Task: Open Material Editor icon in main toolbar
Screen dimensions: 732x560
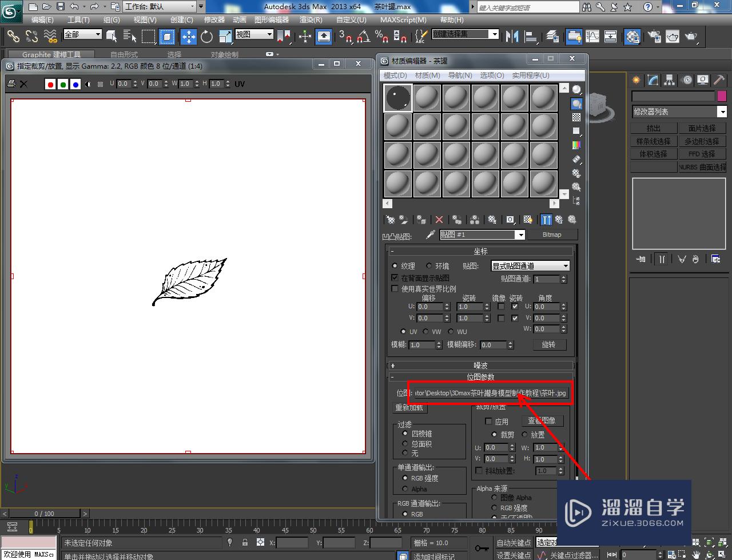Action: (x=632, y=37)
